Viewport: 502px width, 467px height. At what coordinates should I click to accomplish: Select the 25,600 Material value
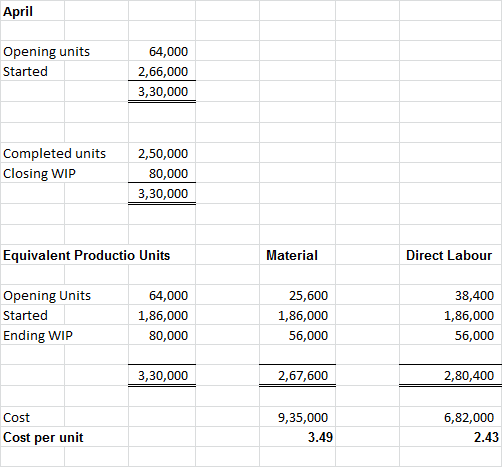click(x=308, y=295)
